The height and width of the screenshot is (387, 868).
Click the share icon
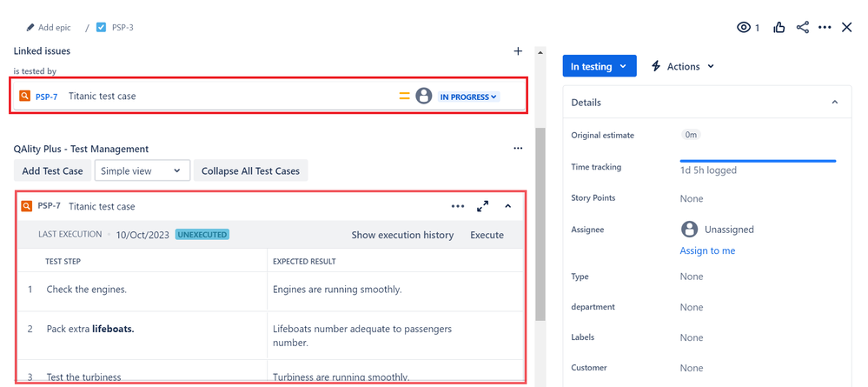point(802,27)
